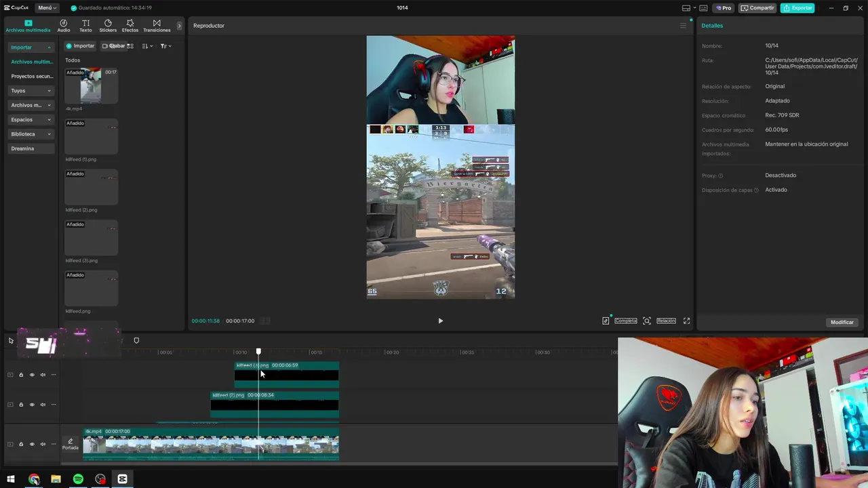This screenshot has width=868, height=488.
Task: Click the timeline marker shield icon
Action: point(136,341)
